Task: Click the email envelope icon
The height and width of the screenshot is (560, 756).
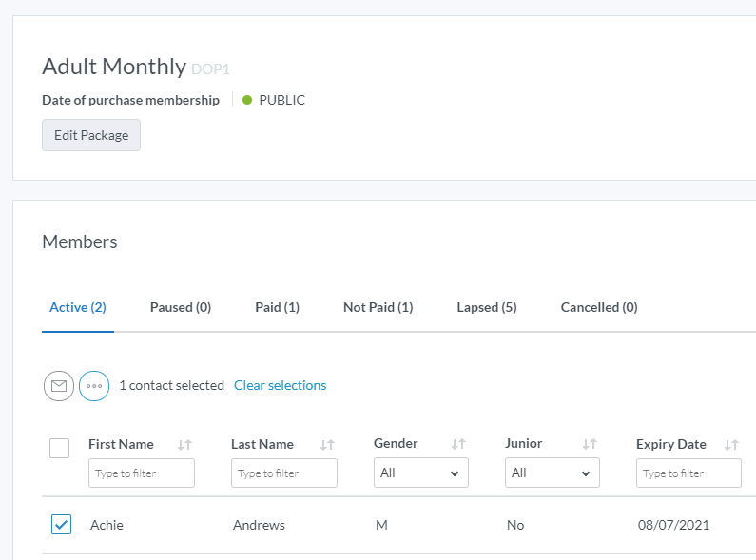Action: pos(59,386)
